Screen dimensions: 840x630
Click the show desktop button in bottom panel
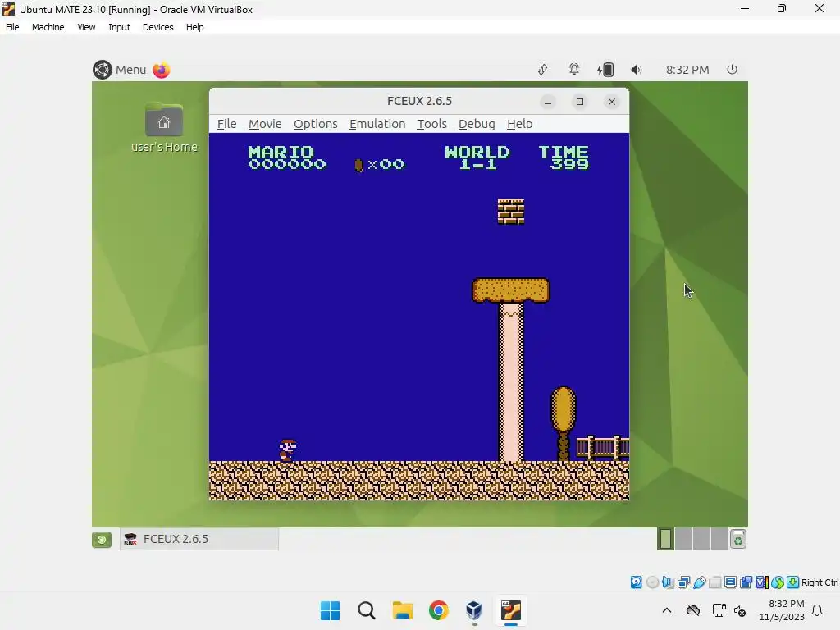click(x=102, y=540)
